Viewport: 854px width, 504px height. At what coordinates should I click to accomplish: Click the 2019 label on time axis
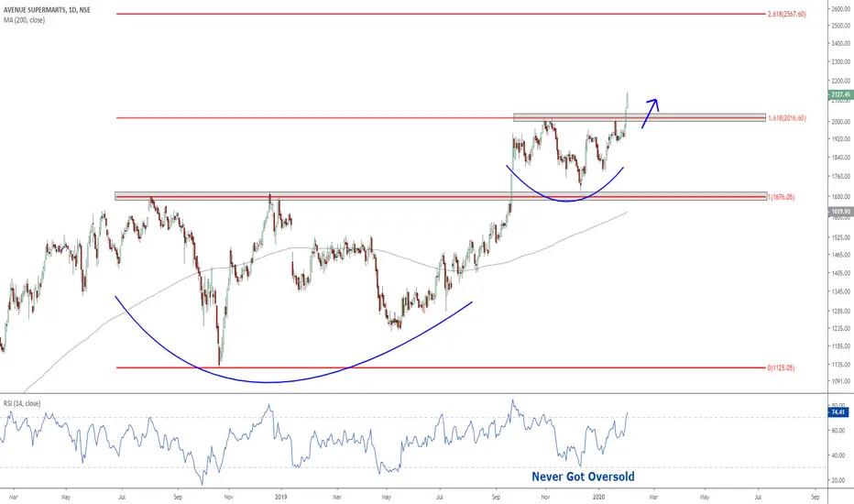tap(281, 497)
